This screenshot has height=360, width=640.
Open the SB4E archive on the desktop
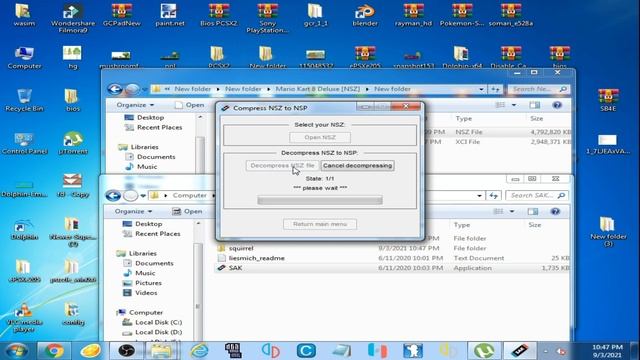tap(608, 100)
